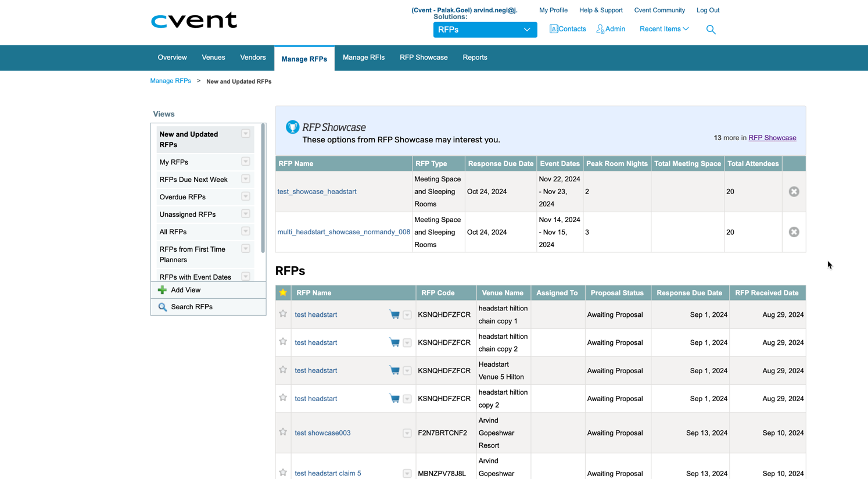868x479 pixels.
Task: Open dropdown arrow for RFPs Due Next Week view
Action: [246, 179]
